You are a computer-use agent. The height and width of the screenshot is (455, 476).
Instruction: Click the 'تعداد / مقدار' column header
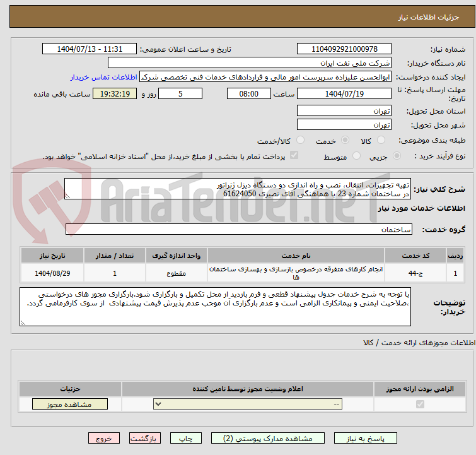[x=115, y=256]
